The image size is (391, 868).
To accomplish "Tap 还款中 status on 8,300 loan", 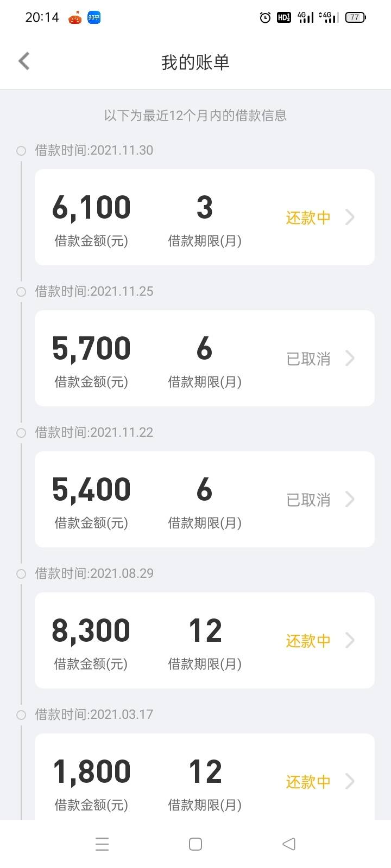I will [308, 641].
